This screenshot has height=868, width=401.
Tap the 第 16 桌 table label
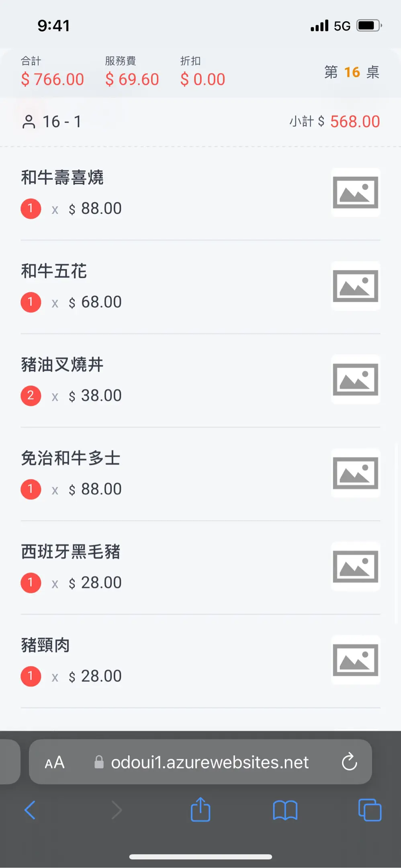(352, 72)
